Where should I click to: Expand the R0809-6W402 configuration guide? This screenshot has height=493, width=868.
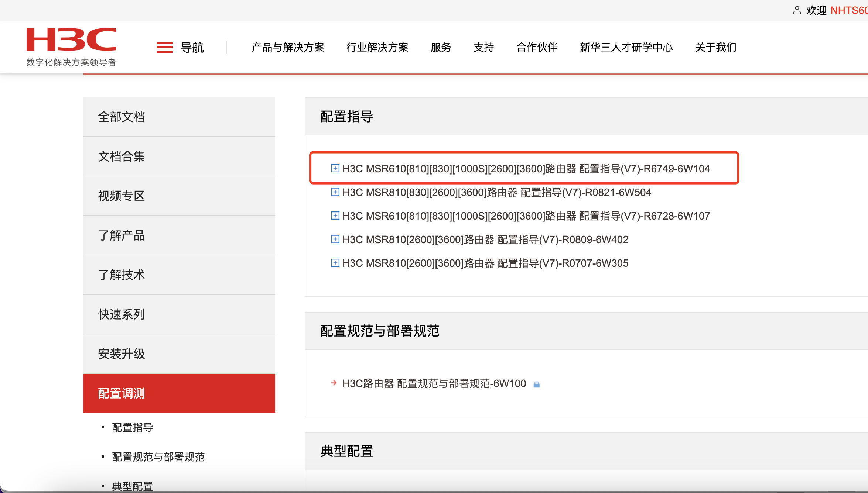coord(335,239)
